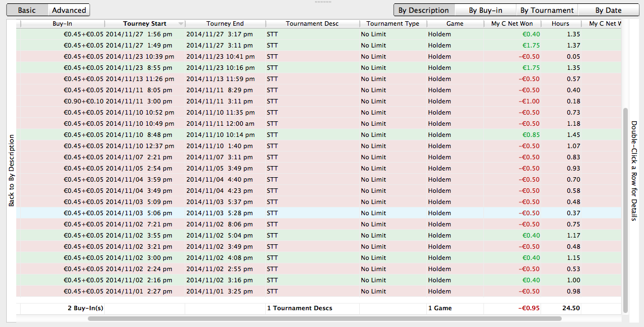Select row starting 2014/11/23 8:55 pm
The image size is (644, 327).
319,68
